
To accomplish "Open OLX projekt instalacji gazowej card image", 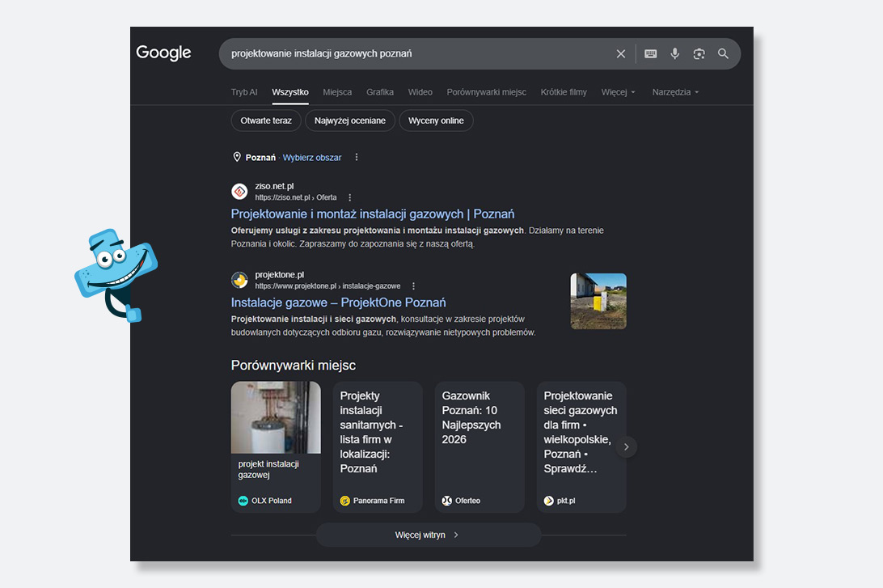I will coord(276,417).
